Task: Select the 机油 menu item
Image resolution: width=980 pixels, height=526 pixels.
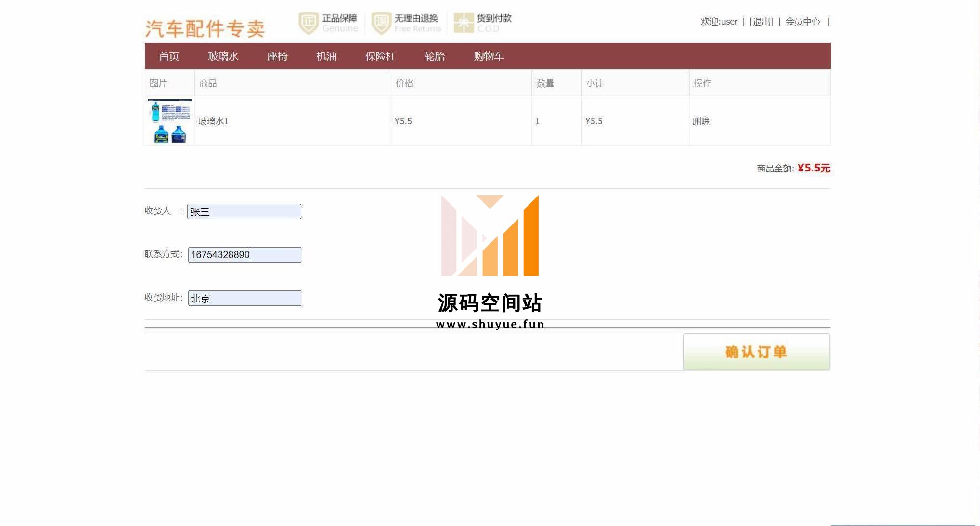Action: [x=326, y=56]
